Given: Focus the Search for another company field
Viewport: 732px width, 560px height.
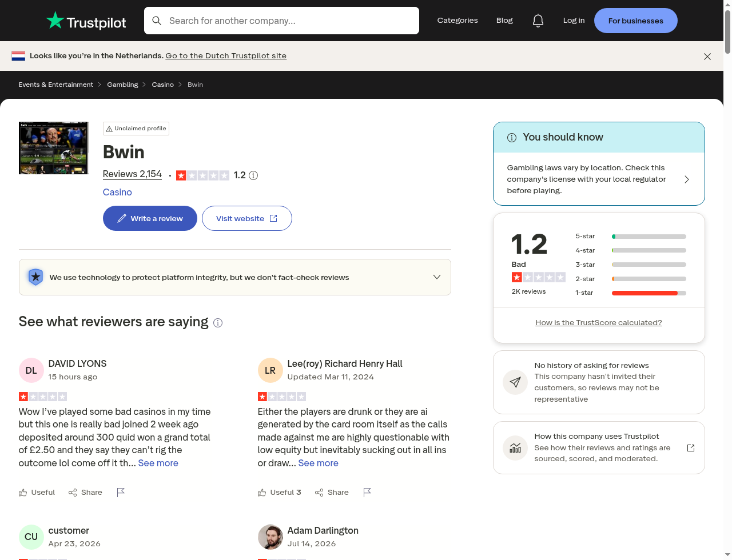Looking at the screenshot, I should pos(281,21).
